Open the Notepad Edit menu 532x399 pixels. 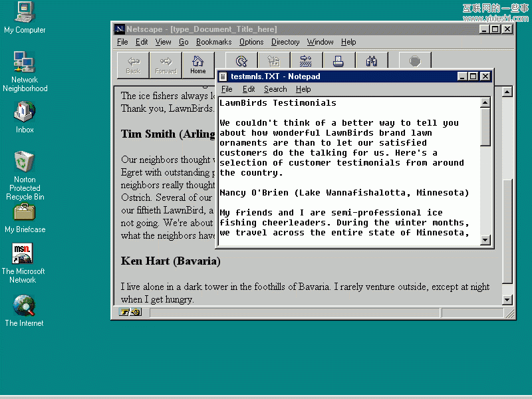[x=249, y=89]
